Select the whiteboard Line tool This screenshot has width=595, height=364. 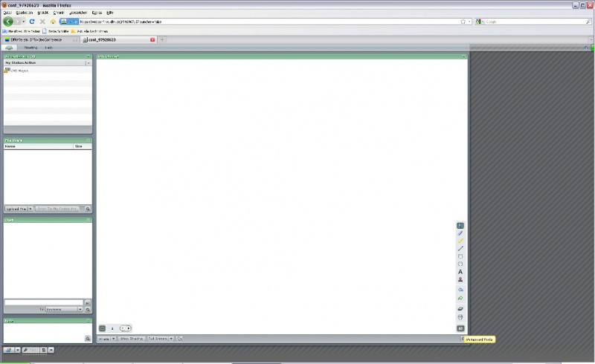(460, 249)
